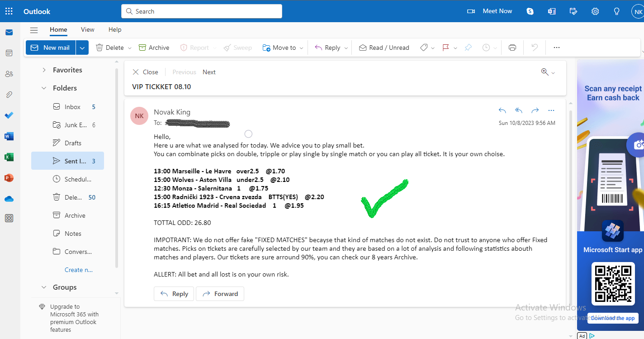Click the Create new folder link
Image resolution: width=644 pixels, height=339 pixels.
(x=79, y=270)
